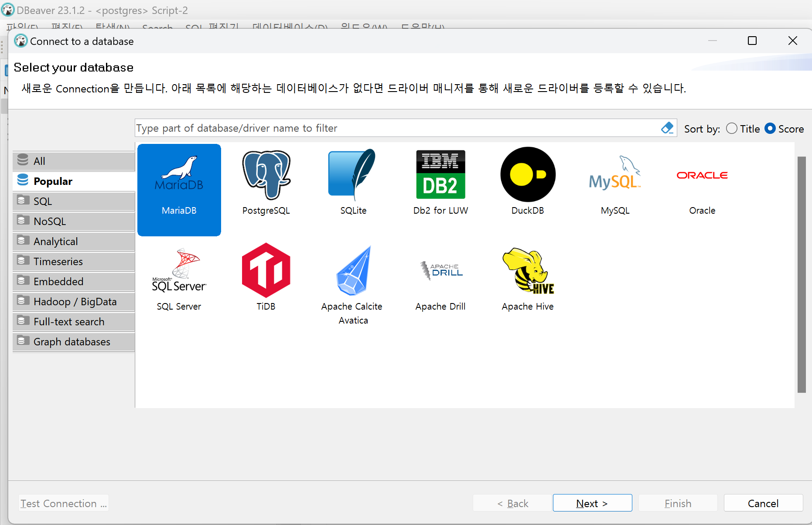Image resolution: width=812 pixels, height=525 pixels.
Task: Click the driver list vertical scrollbar
Action: [x=802, y=275]
